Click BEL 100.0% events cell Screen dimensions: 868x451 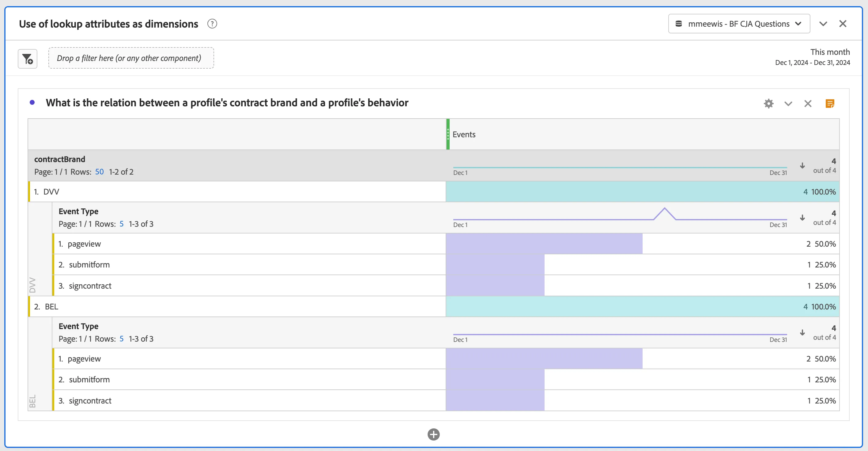[643, 307]
